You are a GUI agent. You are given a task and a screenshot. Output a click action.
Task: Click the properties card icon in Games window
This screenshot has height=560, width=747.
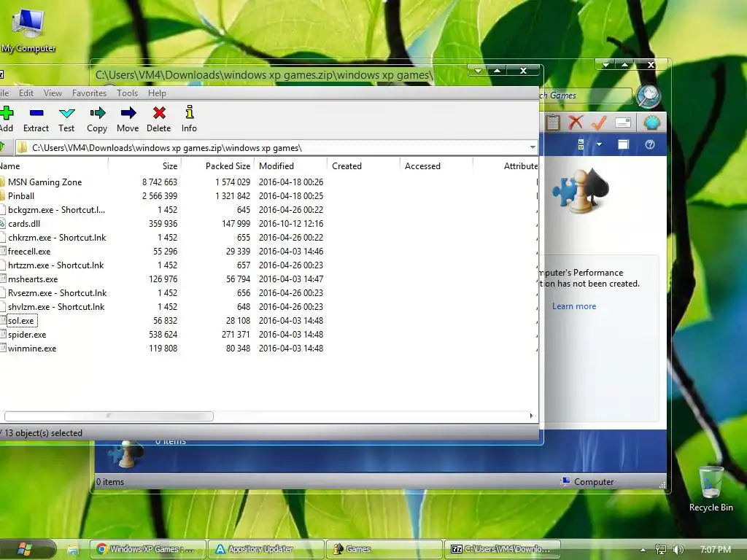[x=623, y=122]
